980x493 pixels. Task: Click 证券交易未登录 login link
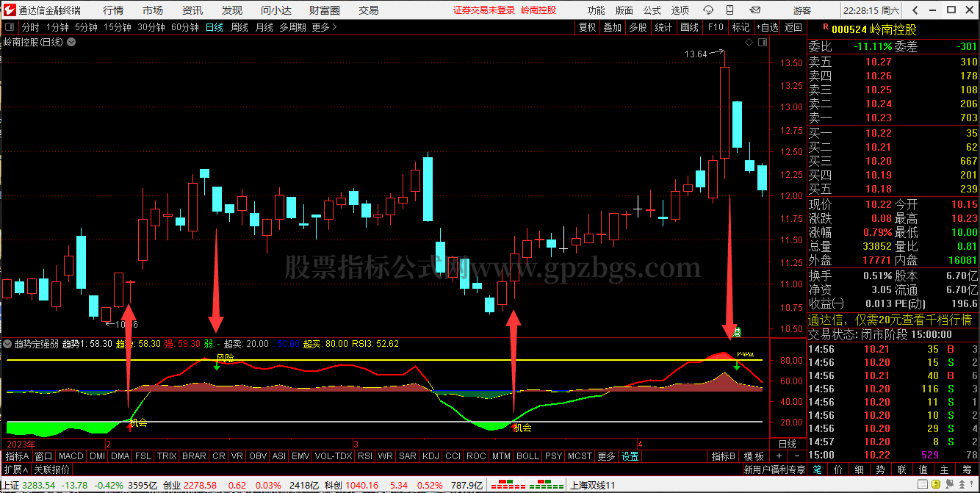484,10
